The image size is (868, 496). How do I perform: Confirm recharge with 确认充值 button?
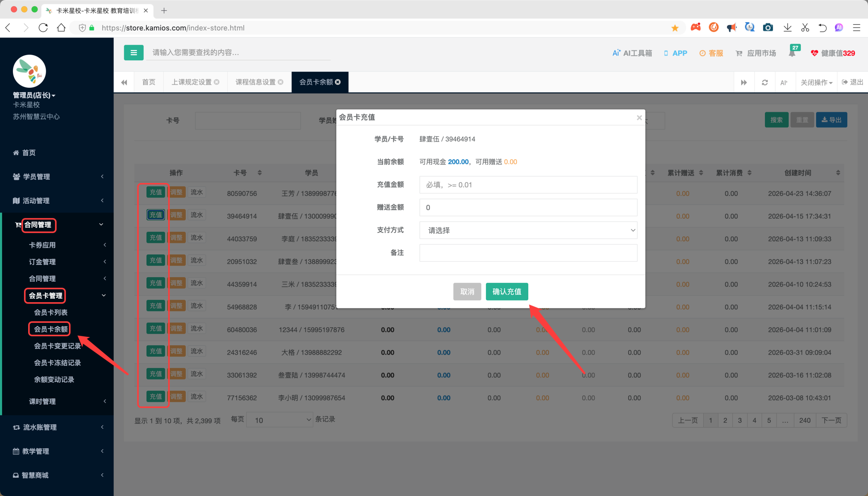click(x=507, y=292)
